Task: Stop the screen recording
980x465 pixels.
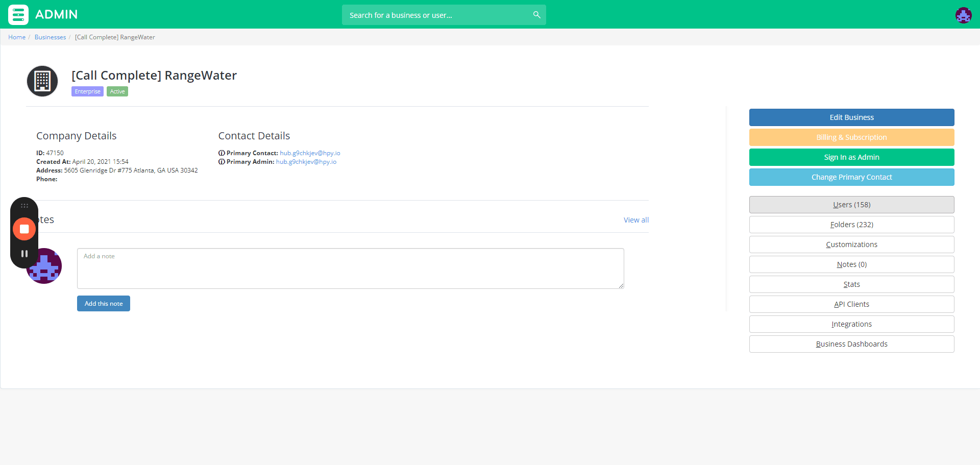Action: pyautogui.click(x=24, y=229)
